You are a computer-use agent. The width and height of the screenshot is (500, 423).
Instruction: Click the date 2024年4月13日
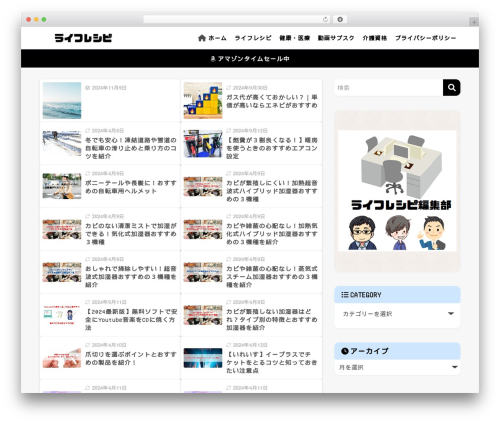pyautogui.click(x=250, y=345)
